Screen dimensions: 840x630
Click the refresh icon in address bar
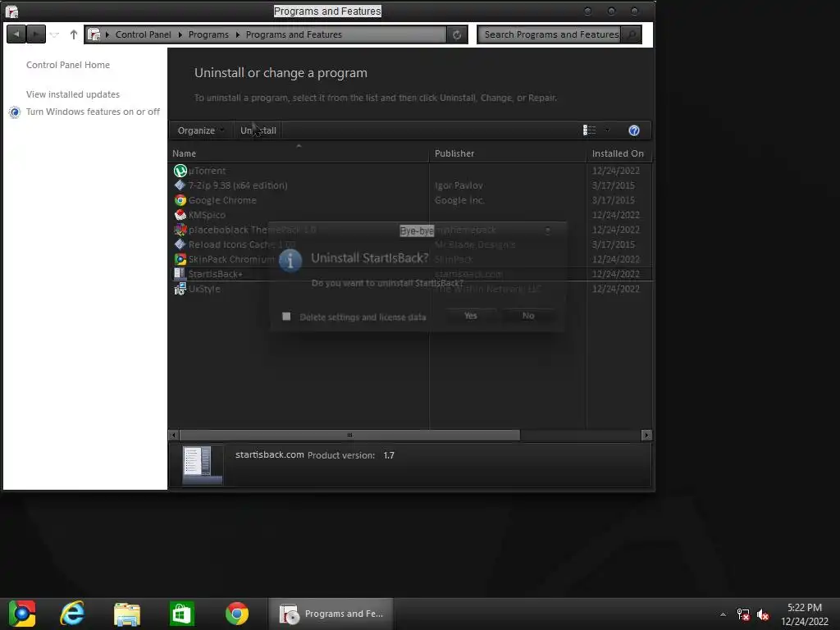click(457, 34)
